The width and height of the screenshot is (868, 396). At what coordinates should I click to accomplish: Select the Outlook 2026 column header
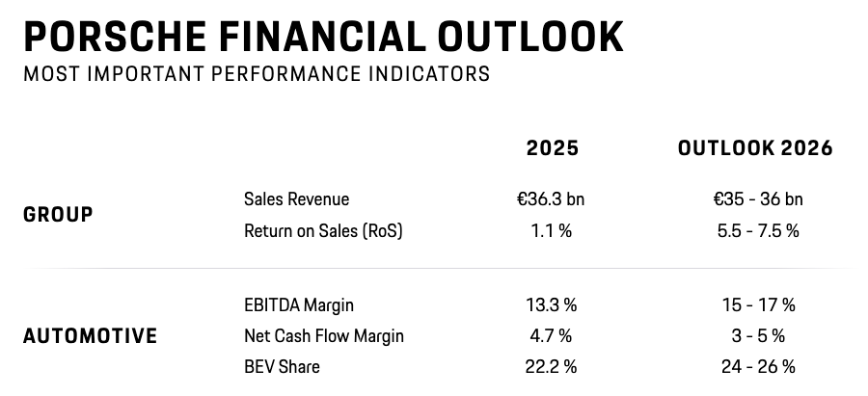[755, 148]
